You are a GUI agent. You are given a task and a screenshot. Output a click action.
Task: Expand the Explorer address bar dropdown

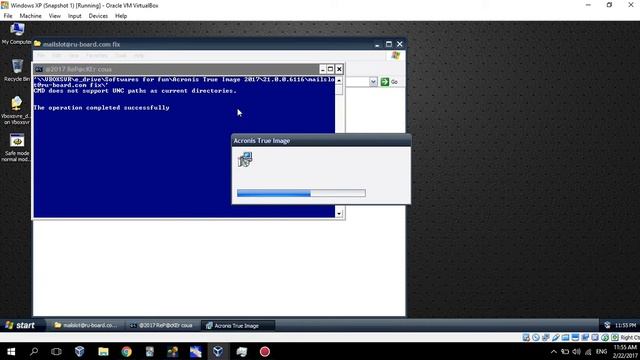pos(373,82)
